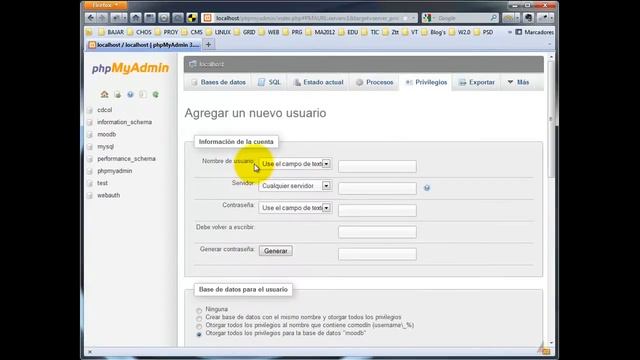The width and height of the screenshot is (640, 360).
Task: Open the PSD bookmarks folder
Action: [483, 32]
